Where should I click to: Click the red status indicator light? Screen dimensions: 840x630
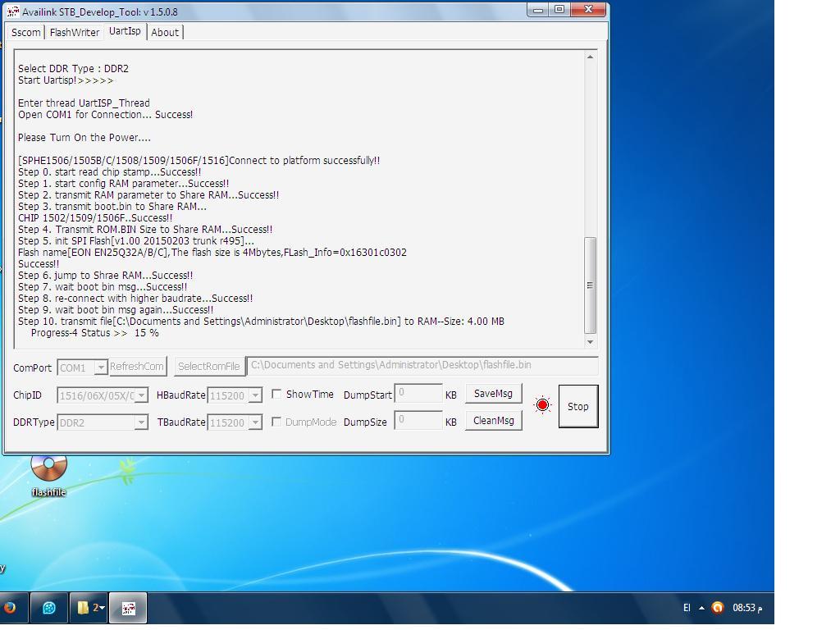[x=542, y=405]
